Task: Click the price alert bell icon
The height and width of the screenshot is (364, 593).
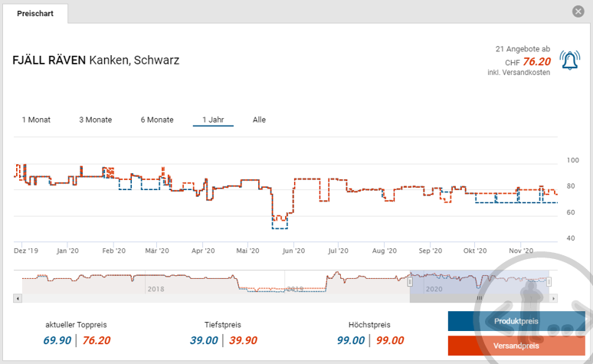Action: (x=569, y=61)
